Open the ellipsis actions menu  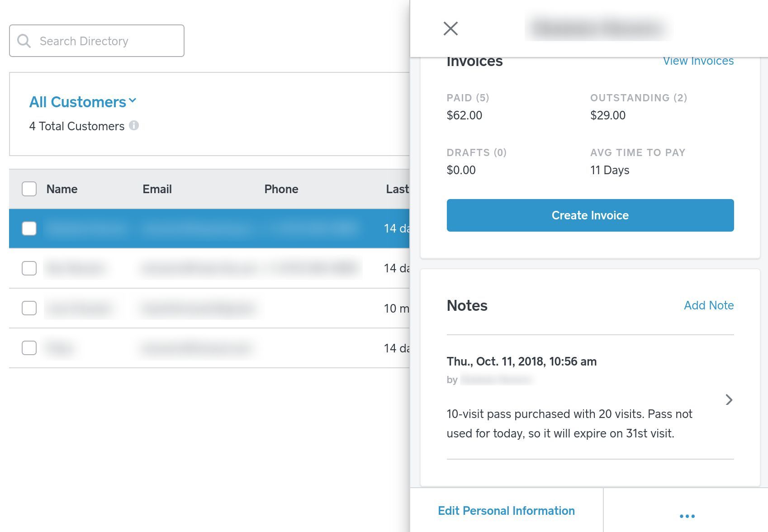click(x=687, y=515)
